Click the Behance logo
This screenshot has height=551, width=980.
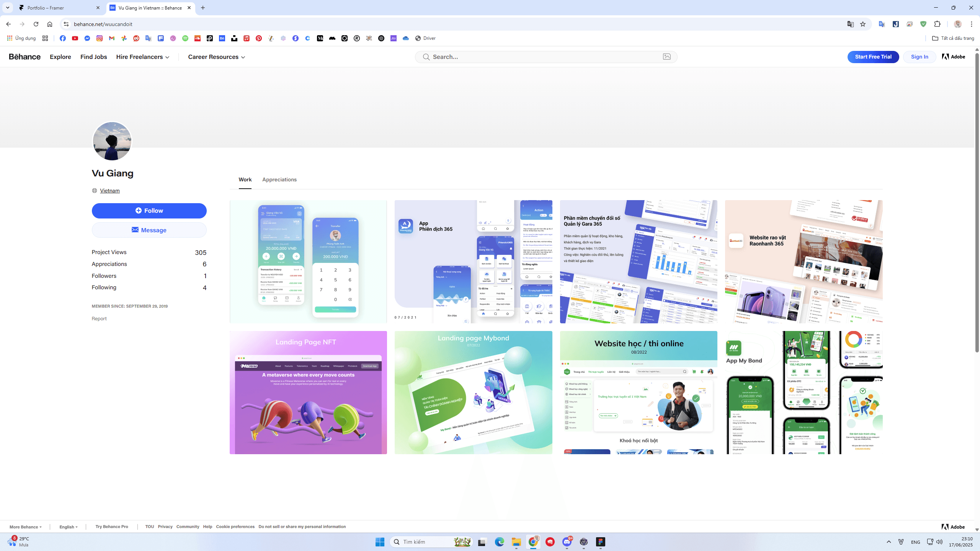[x=24, y=57]
